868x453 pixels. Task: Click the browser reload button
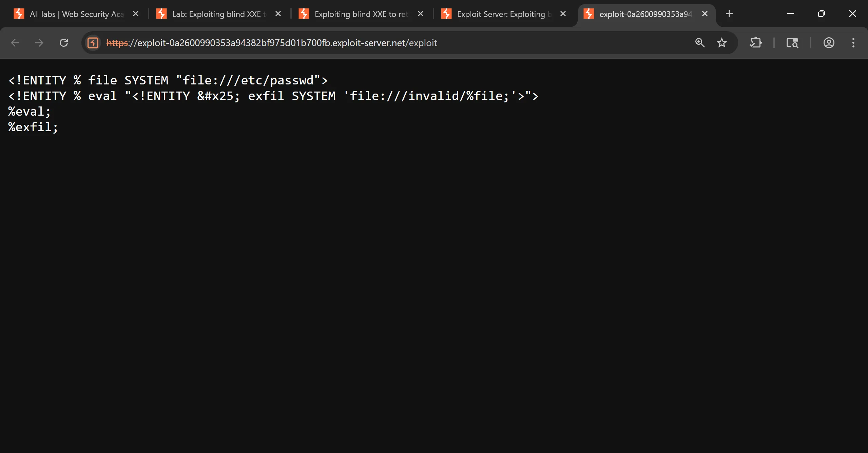tap(64, 43)
